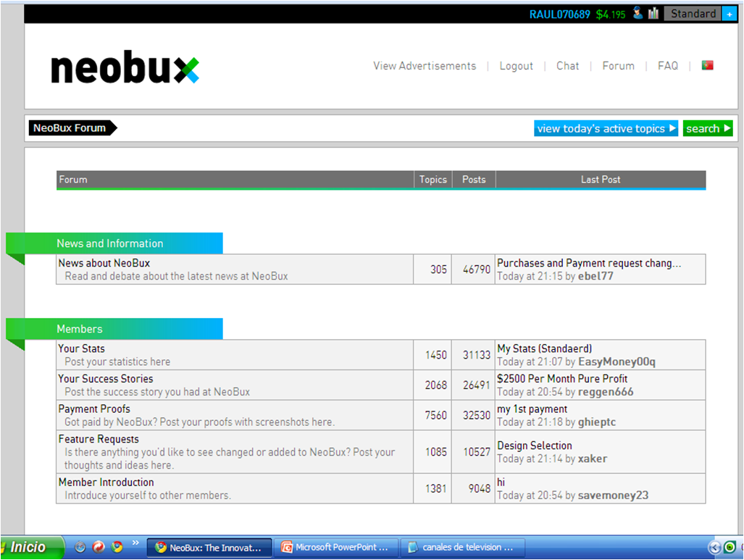This screenshot has width=744, height=560.
Task: Open the FAQ page
Action: tap(667, 65)
